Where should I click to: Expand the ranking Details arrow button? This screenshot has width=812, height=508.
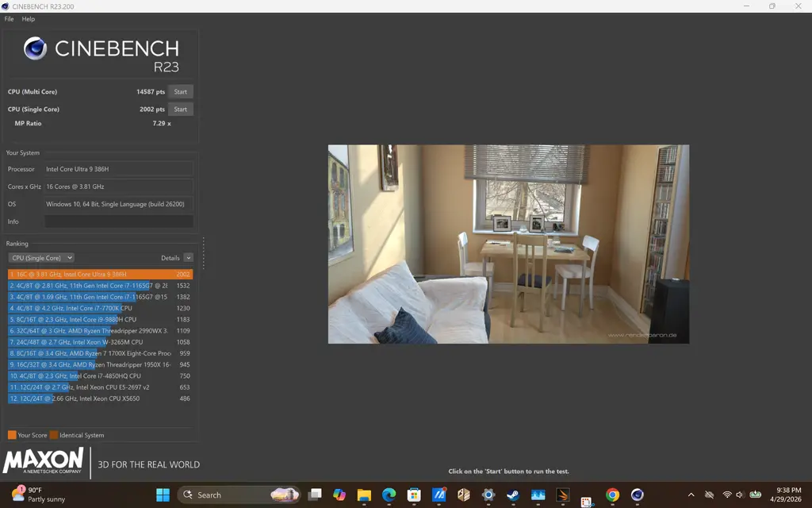189,258
